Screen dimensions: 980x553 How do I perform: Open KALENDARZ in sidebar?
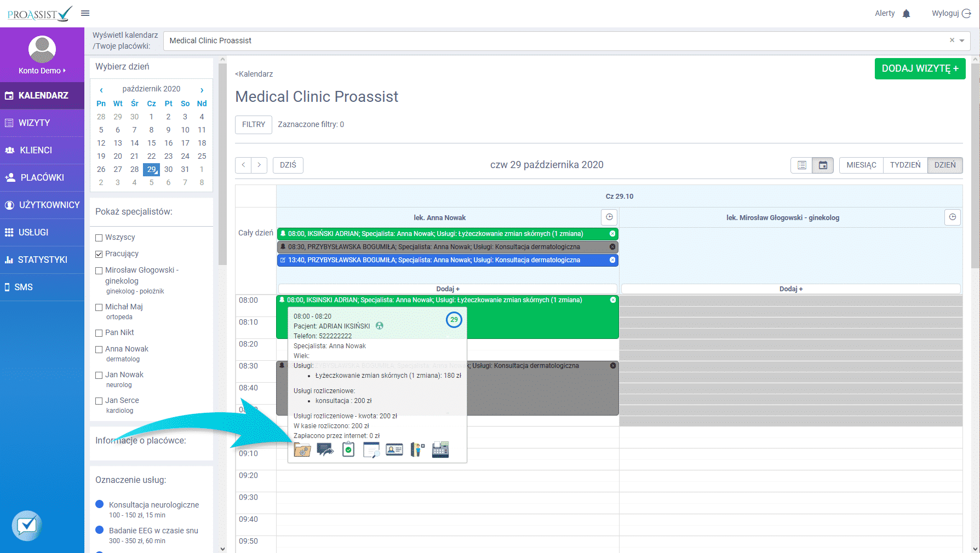42,95
